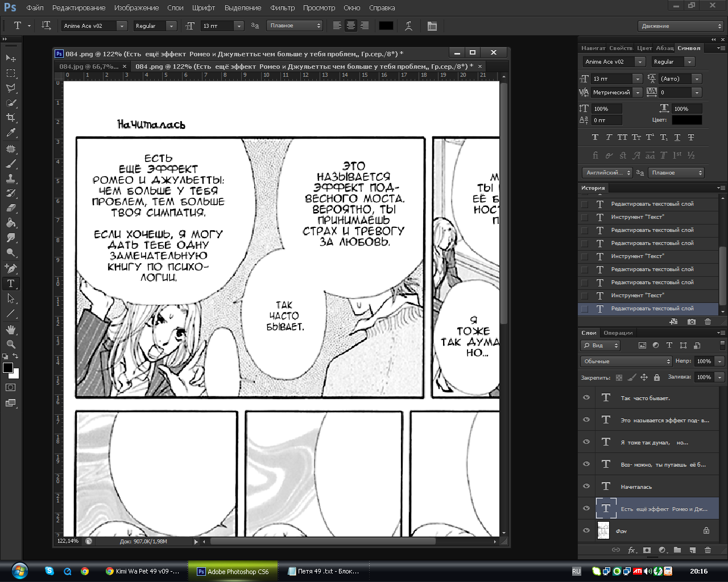This screenshot has width=728, height=582.
Task: Select the Horizontal Type tool
Action: (x=11, y=283)
